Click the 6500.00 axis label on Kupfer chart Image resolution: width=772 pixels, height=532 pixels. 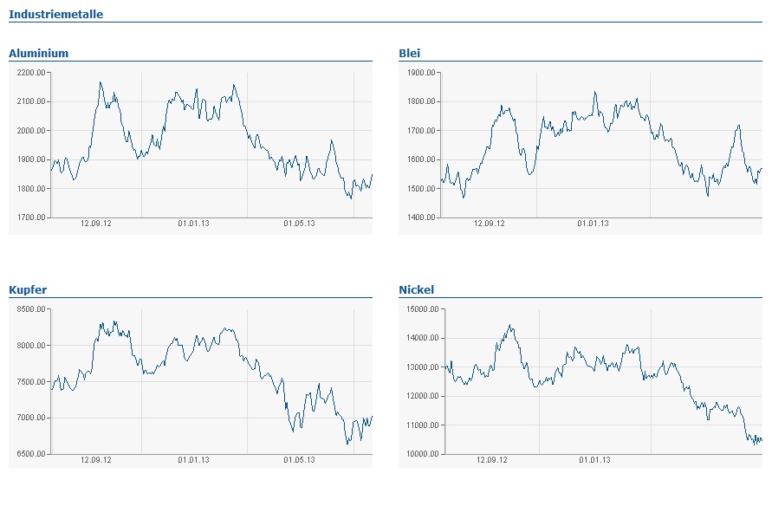point(31,454)
